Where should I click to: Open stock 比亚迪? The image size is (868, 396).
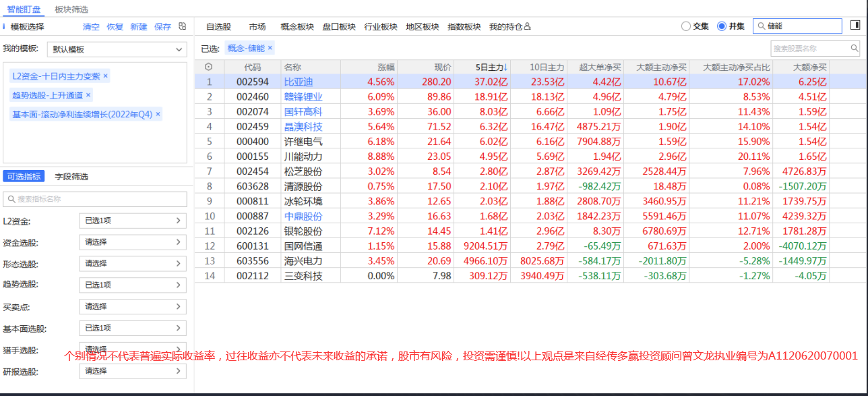[x=299, y=81]
